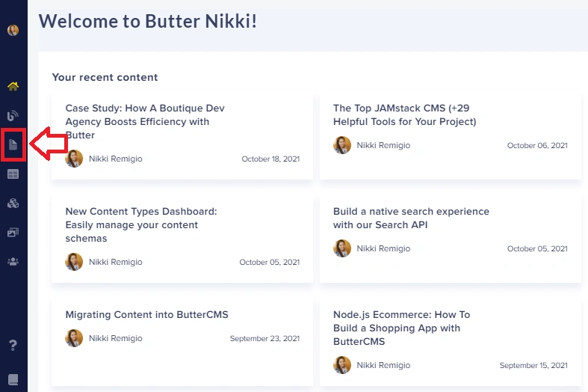This screenshot has width=588, height=392.
Task: Click Nikki Remigio name on Node.js Ecommerce card
Action: coord(383,365)
